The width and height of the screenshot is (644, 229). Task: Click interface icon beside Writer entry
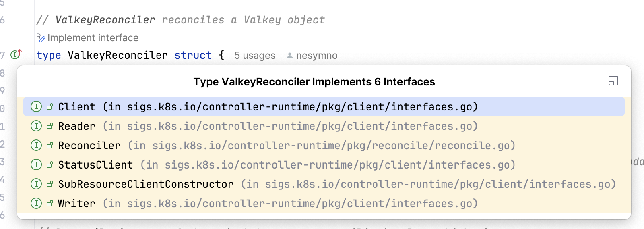click(36, 204)
